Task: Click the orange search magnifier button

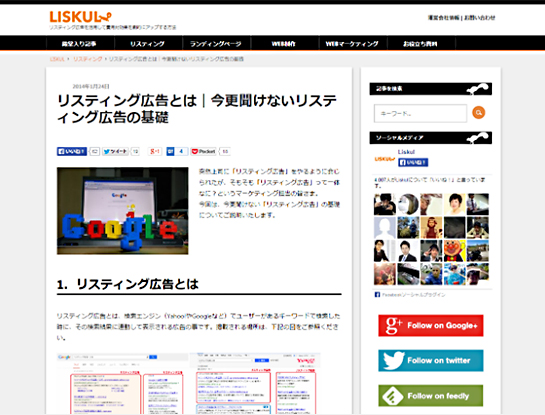Action: [x=479, y=113]
